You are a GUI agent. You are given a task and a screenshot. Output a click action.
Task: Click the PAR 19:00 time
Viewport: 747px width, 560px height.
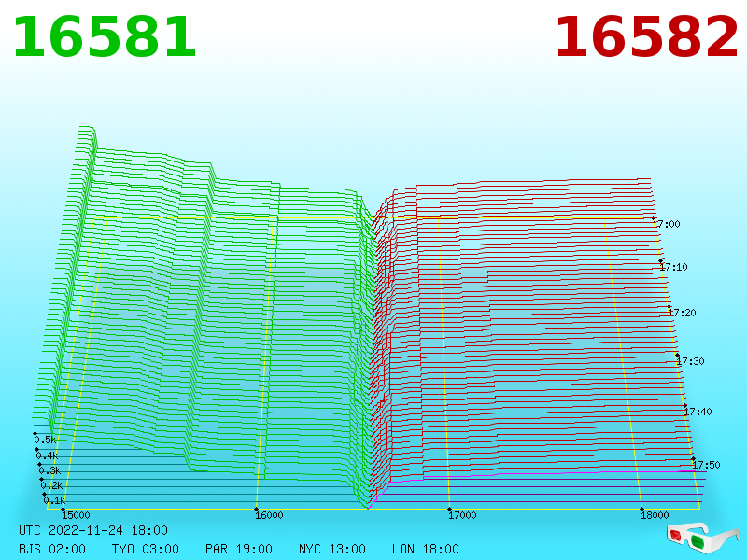(239, 549)
